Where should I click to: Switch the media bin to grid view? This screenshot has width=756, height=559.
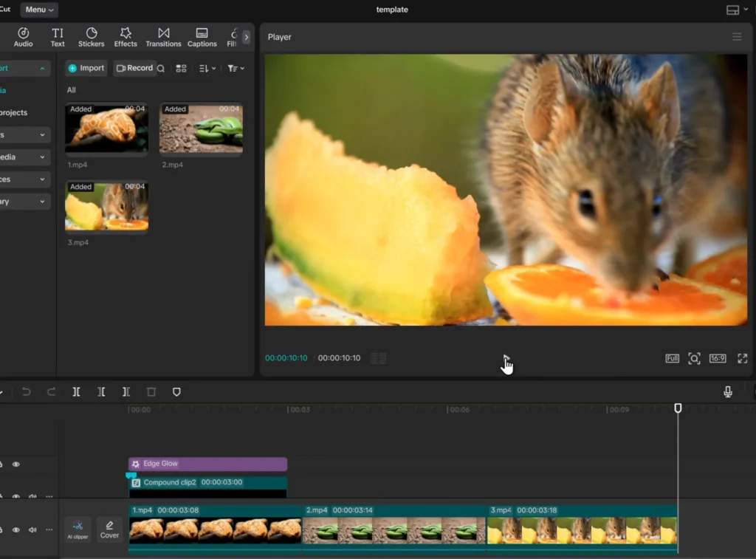pos(182,69)
